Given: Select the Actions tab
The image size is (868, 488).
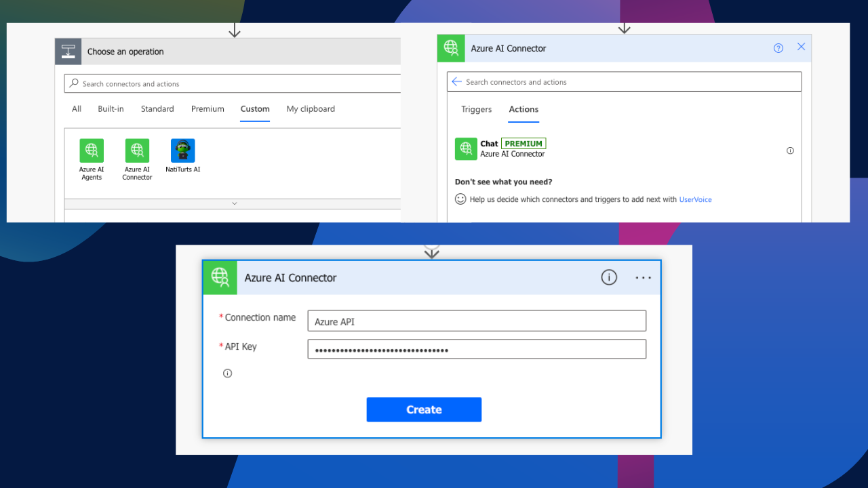Looking at the screenshot, I should coord(524,109).
